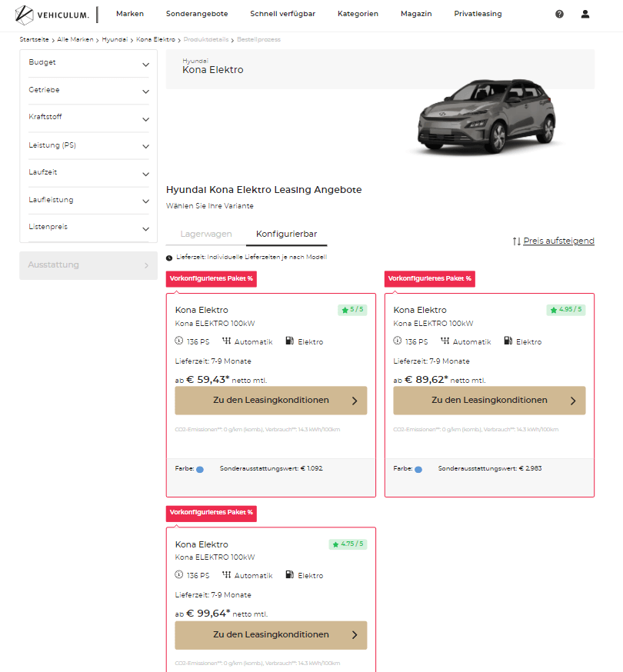Open the Kategorien menu
The image size is (623, 672).
[358, 14]
